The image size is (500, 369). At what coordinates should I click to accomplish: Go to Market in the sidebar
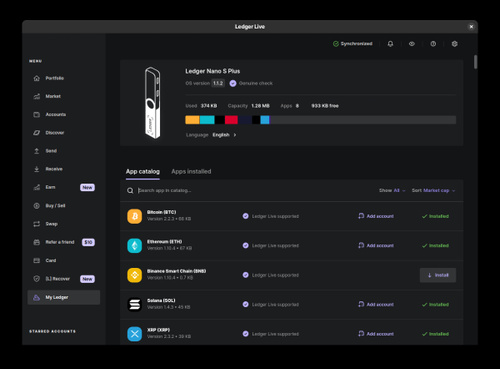(x=53, y=96)
